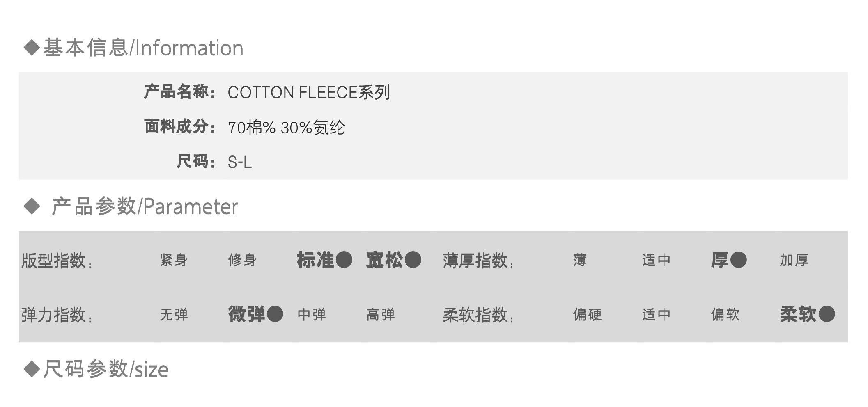Viewport: 868px width, 407px height.
Task: Click the diamond icon beside 尺码参数/size
Action: [32, 369]
